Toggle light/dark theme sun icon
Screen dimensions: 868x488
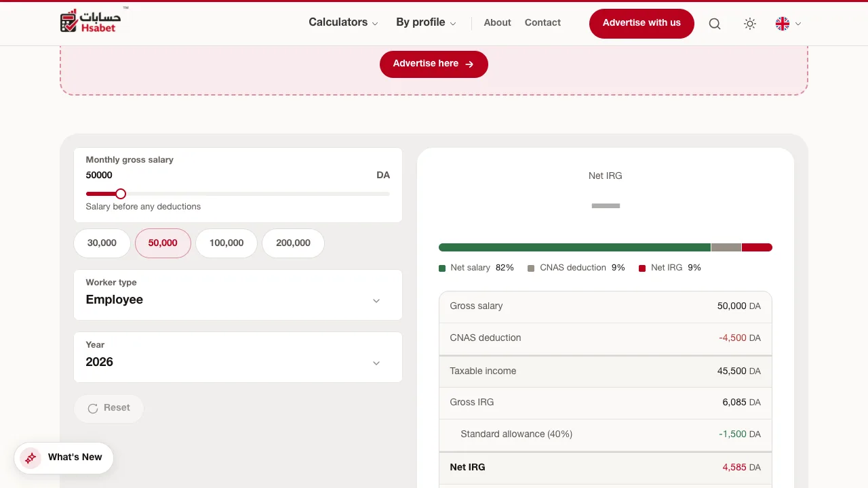[750, 24]
